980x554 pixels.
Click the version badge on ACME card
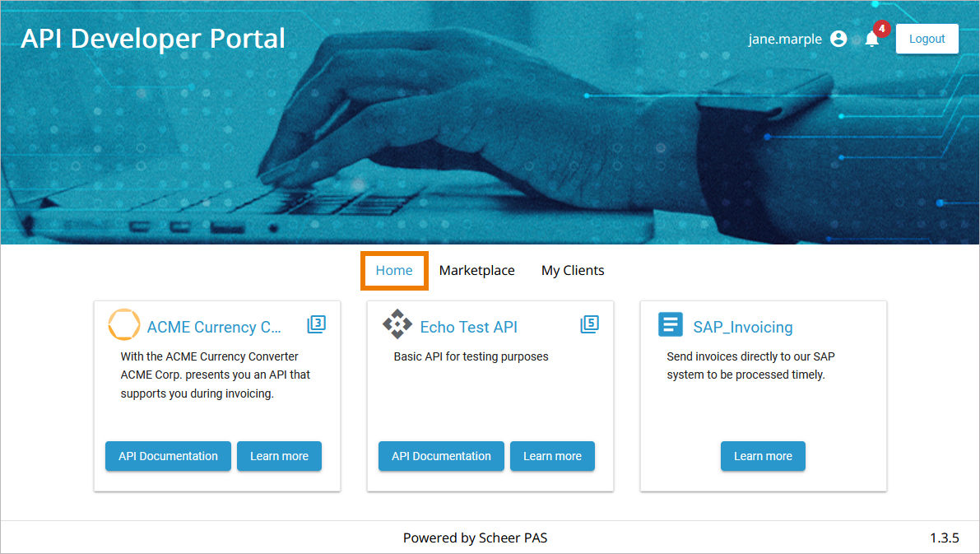point(316,324)
